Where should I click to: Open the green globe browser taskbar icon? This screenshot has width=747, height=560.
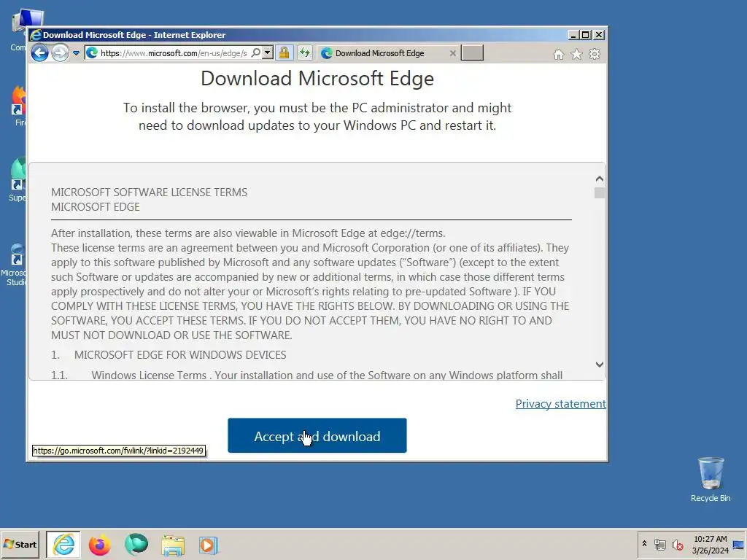point(136,545)
